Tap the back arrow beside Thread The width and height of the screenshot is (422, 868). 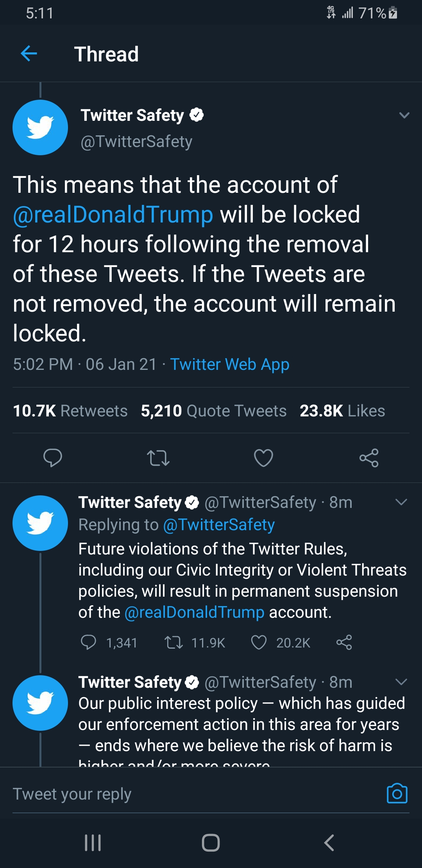(29, 54)
